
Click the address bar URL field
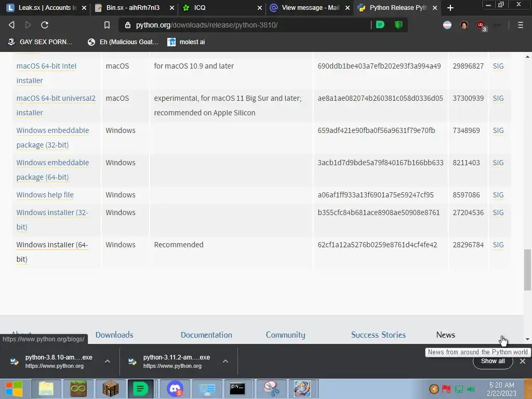click(251, 25)
